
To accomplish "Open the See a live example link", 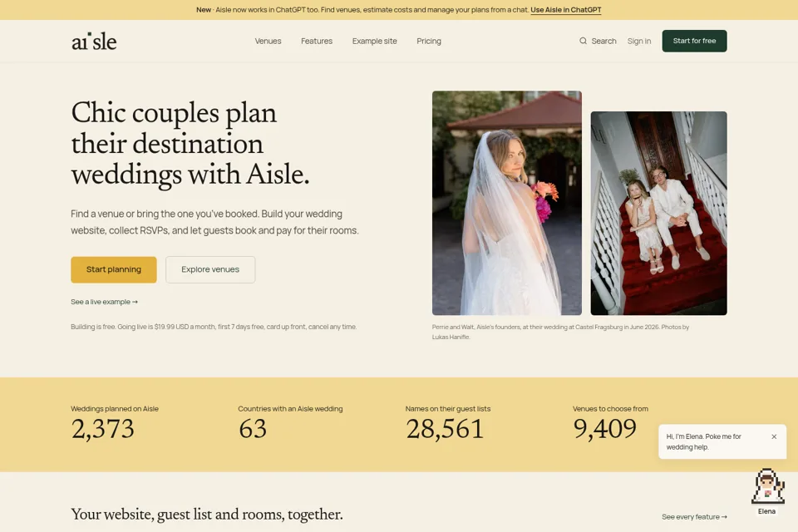I will (105, 302).
